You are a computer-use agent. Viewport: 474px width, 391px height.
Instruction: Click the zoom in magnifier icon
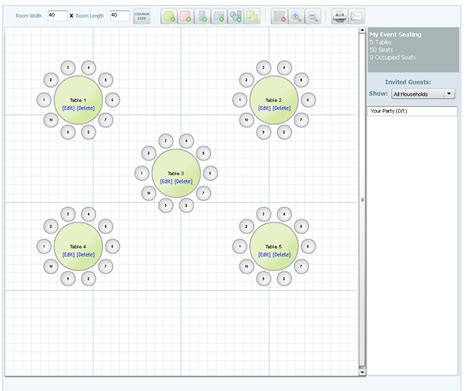click(x=296, y=16)
